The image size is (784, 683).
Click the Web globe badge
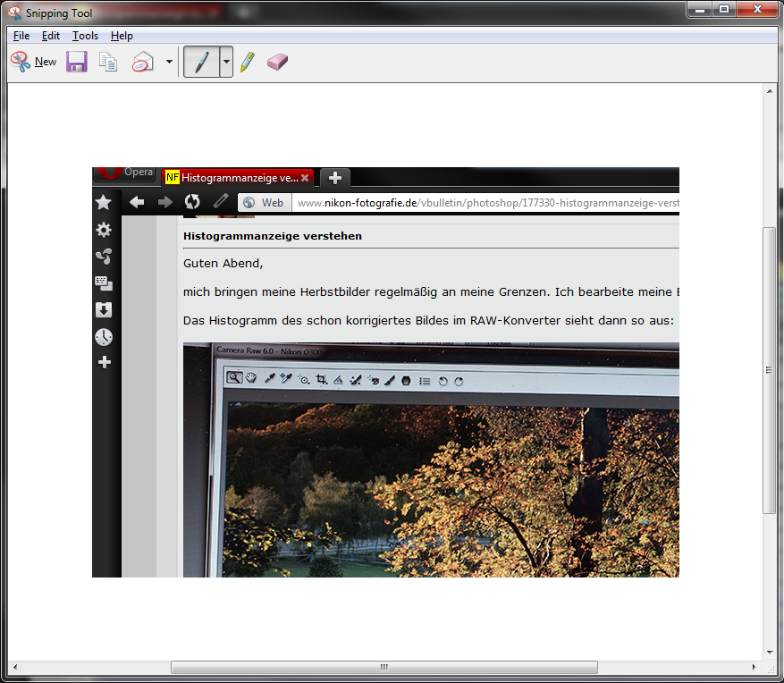265,203
